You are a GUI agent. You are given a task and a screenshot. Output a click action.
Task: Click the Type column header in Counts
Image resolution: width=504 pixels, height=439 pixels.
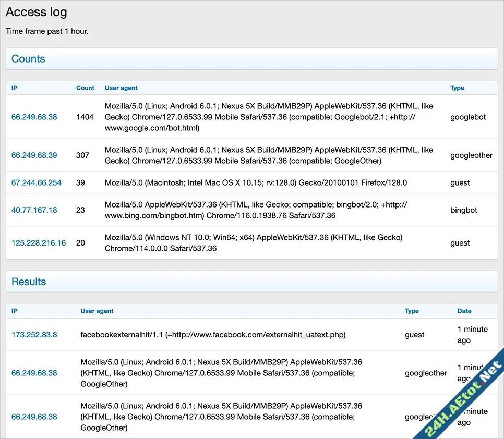coord(457,88)
